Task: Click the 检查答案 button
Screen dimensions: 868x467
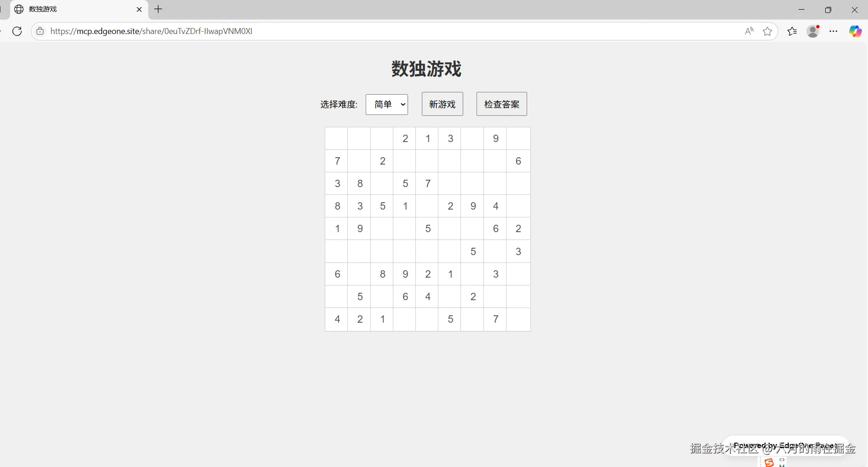Action: (502, 104)
